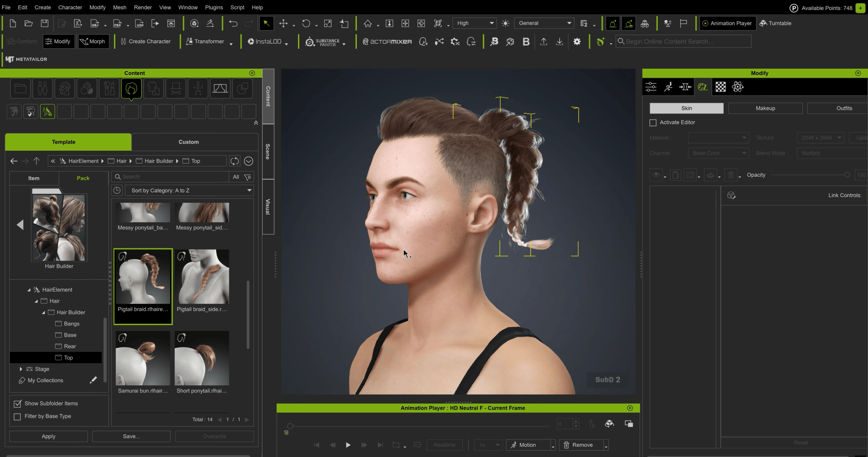
Task: Expand the Stage tree node
Action: click(x=21, y=369)
